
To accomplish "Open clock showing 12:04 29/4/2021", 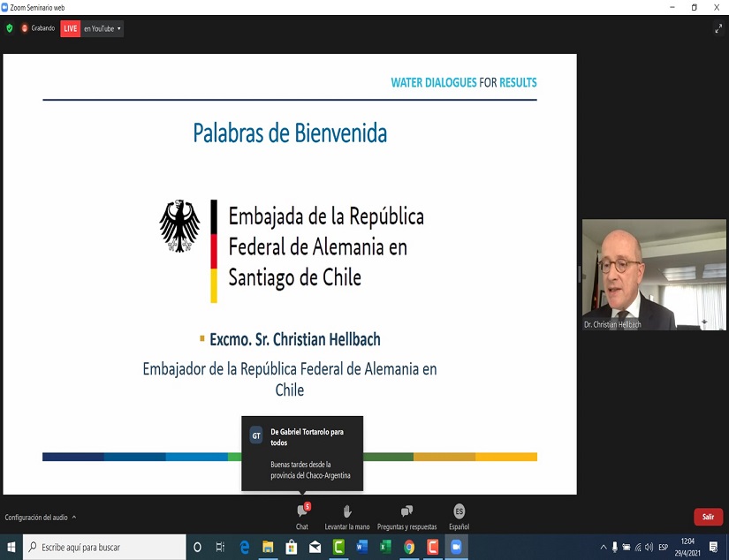I will tap(687, 547).
